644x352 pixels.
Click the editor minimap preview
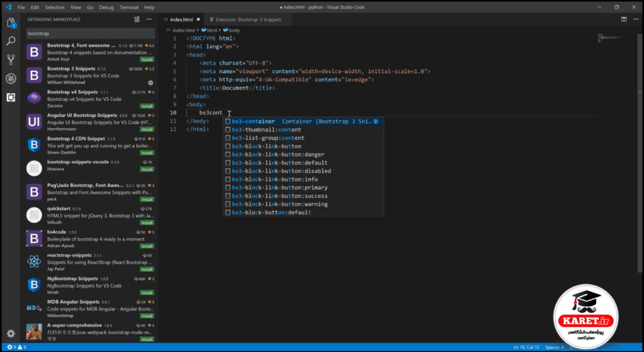[609, 38]
